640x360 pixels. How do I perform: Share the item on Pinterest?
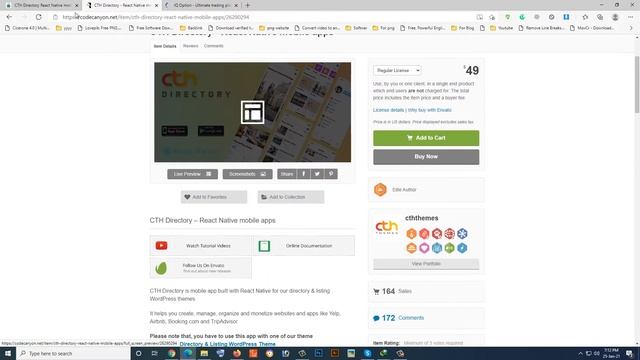click(331, 174)
